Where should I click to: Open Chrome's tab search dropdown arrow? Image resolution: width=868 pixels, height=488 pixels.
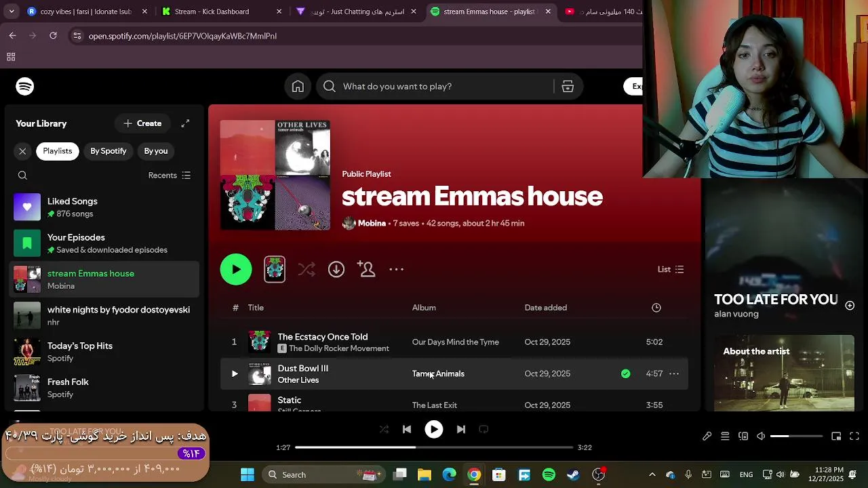pyautogui.click(x=12, y=12)
